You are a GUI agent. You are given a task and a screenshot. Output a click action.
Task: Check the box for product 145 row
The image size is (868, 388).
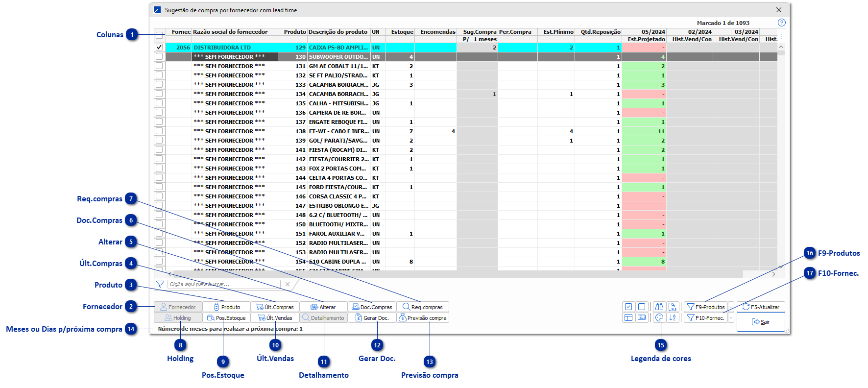159,187
